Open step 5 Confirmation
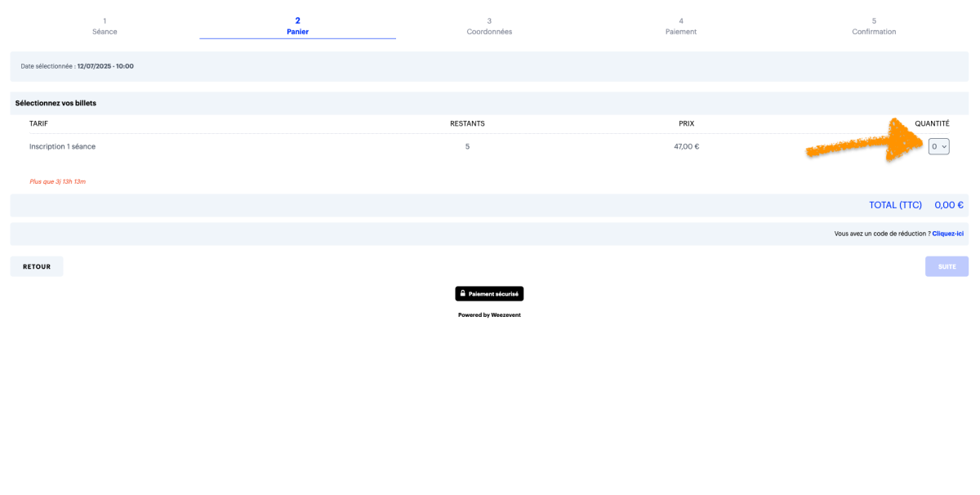 click(874, 26)
